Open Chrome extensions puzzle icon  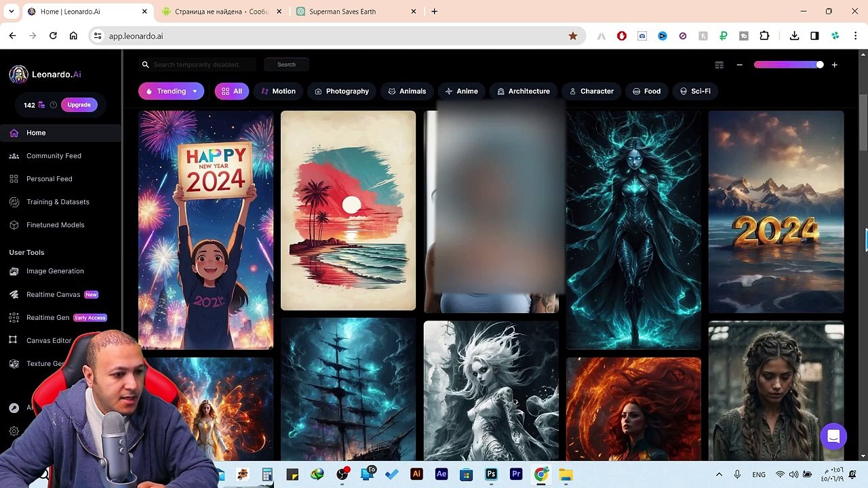click(x=764, y=36)
